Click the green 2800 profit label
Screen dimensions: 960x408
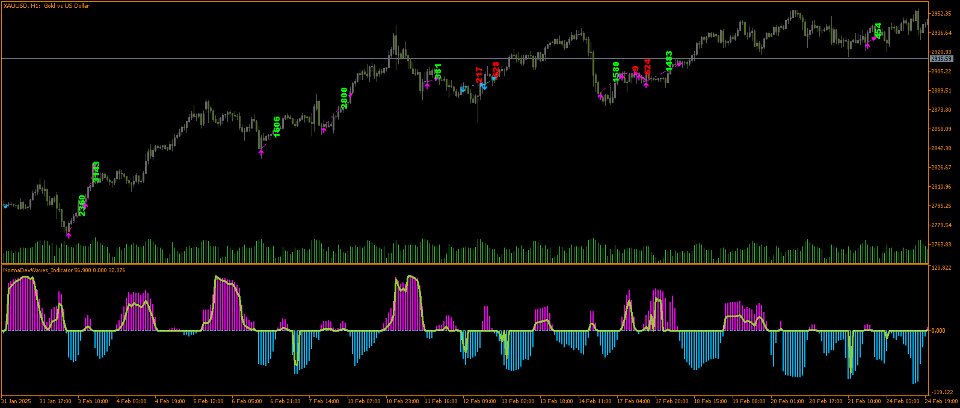pos(344,99)
